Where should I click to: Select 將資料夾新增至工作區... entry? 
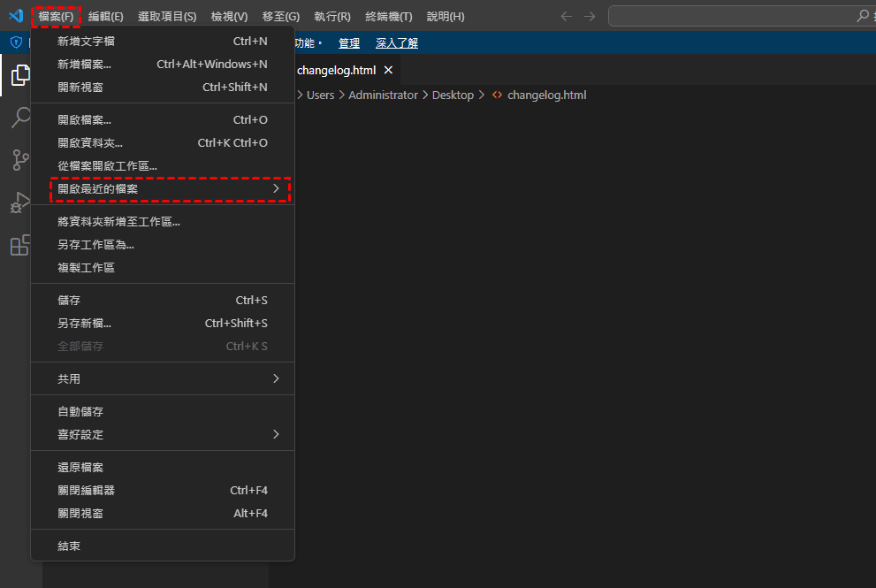pos(163,222)
